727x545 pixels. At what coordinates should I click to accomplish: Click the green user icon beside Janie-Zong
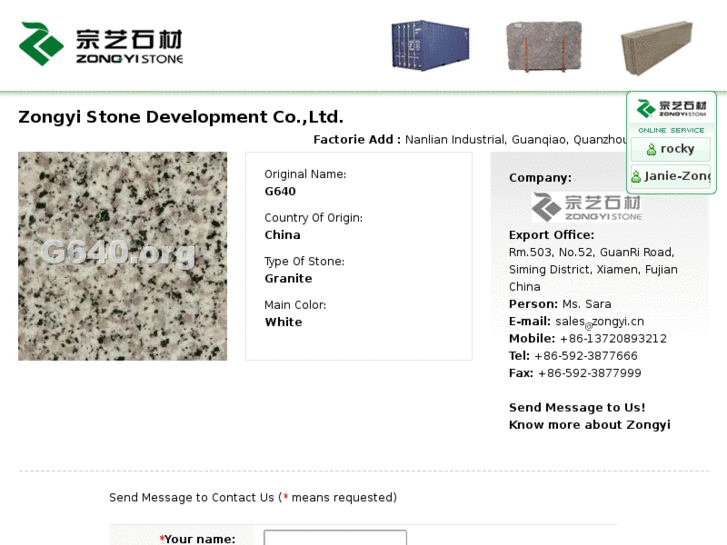coord(636,177)
